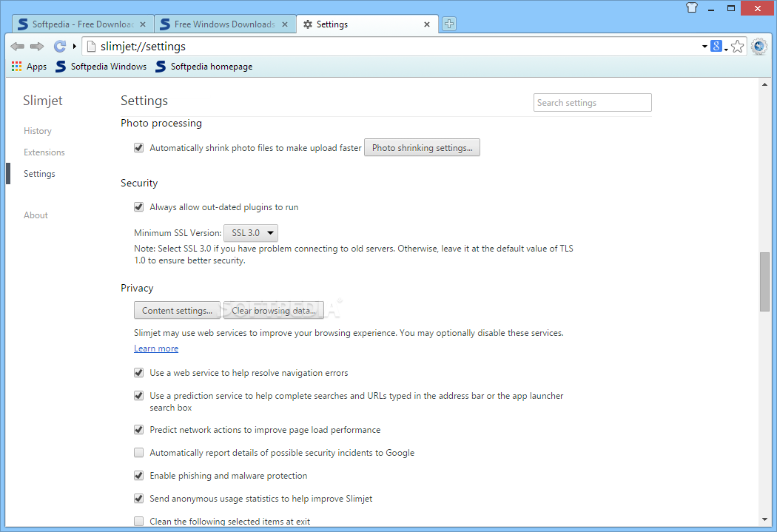Open the address bar history dropdown arrow

pyautogui.click(x=704, y=47)
